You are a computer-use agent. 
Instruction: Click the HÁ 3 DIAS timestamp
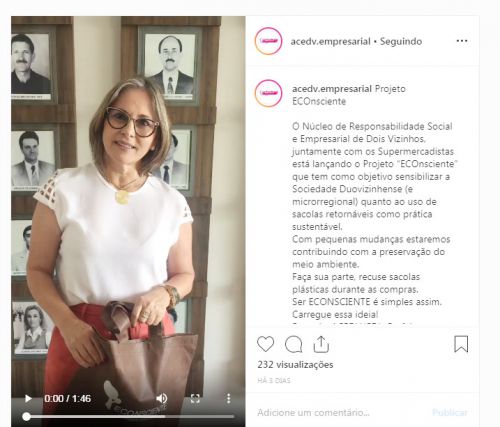point(274,380)
